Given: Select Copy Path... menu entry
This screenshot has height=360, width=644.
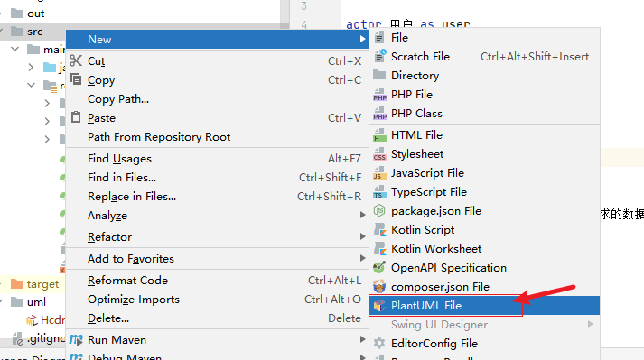Looking at the screenshot, I should click(x=218, y=99).
